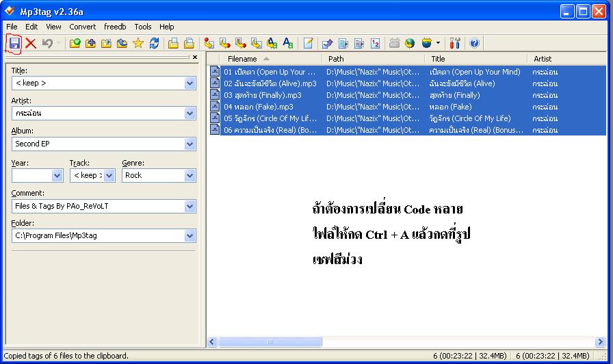Click the blue Refresh arrows icon
This screenshot has height=364, width=613.
tap(154, 43)
